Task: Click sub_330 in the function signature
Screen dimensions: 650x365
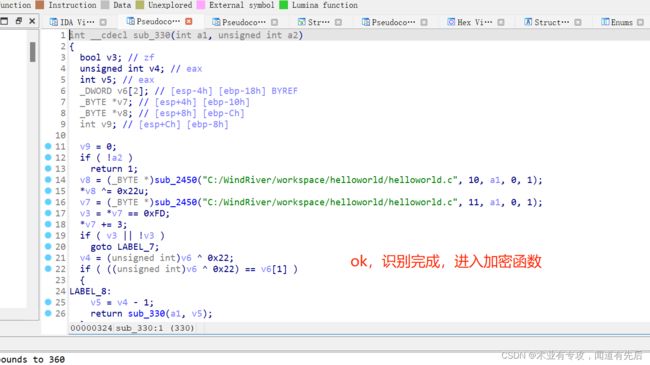Action: 152,35
